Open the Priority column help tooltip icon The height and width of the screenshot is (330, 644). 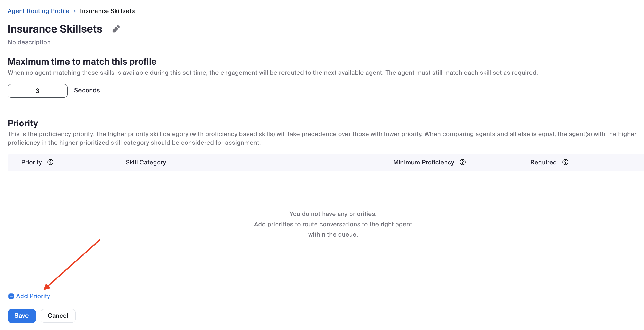point(50,162)
